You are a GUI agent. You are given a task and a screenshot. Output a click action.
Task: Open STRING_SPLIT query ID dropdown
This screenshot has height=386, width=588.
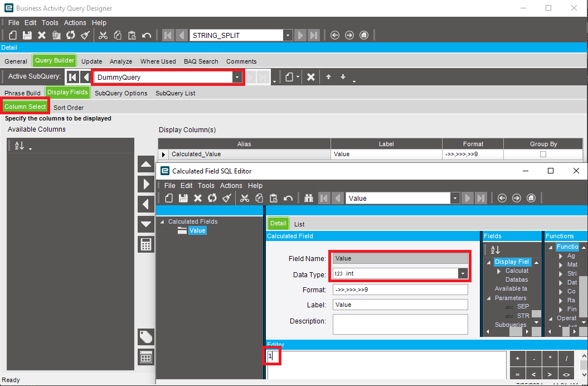[x=288, y=35]
